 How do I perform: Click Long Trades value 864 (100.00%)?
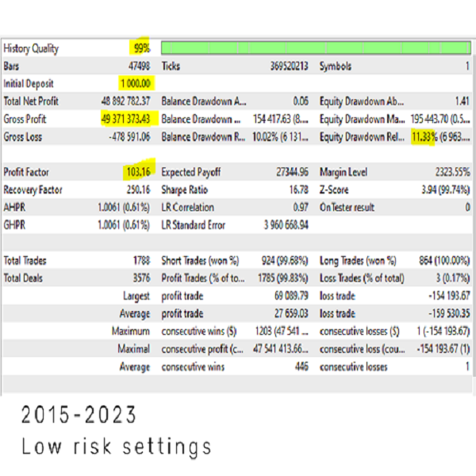click(x=444, y=260)
